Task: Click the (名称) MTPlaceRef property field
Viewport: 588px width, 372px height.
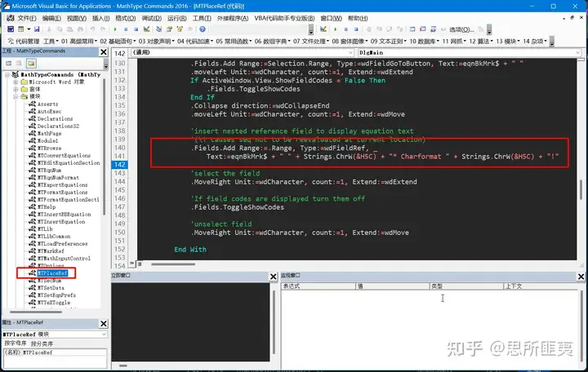Action: tap(55, 352)
